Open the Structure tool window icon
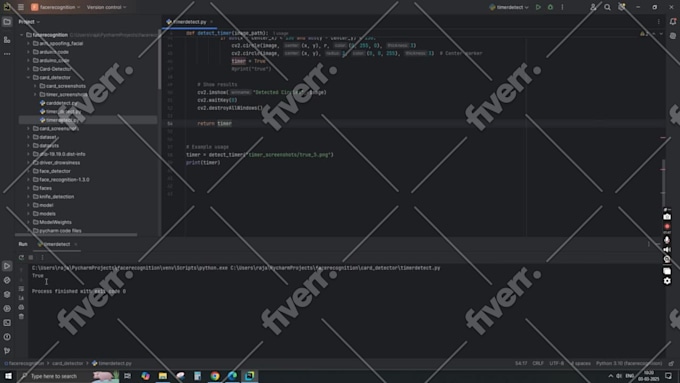 click(x=7, y=39)
